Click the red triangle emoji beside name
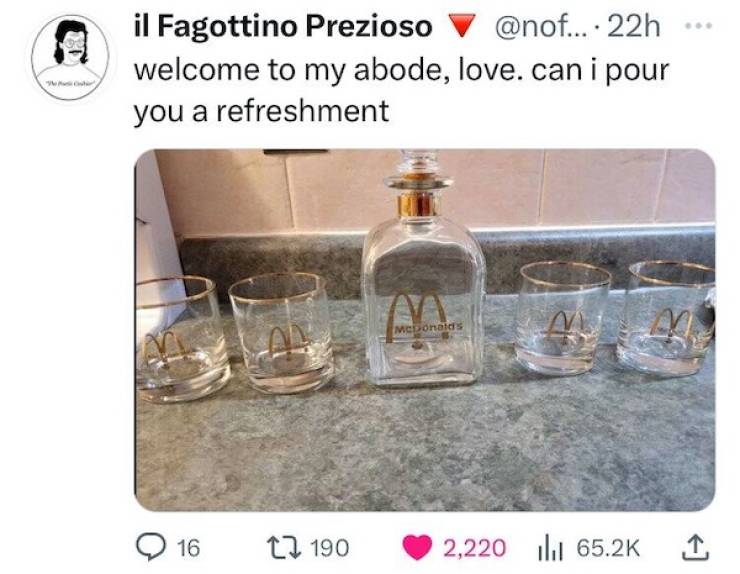Screen dimensions: 740x574 pos(459,29)
